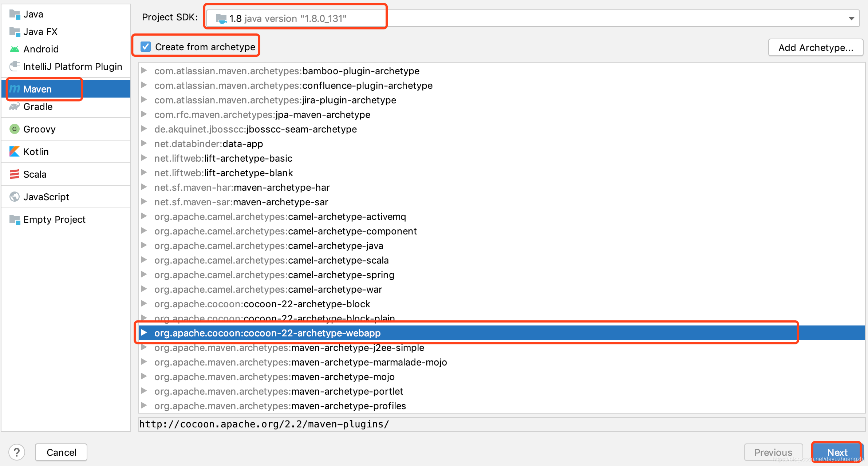Screen dimensions: 868x466
Task: Select Java FX project type
Action: coord(40,32)
